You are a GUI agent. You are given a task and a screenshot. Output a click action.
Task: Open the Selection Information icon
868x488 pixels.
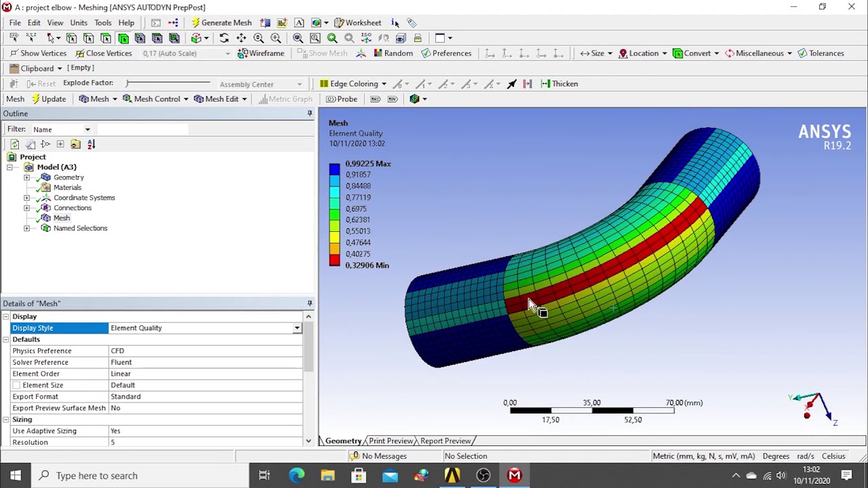(x=395, y=22)
